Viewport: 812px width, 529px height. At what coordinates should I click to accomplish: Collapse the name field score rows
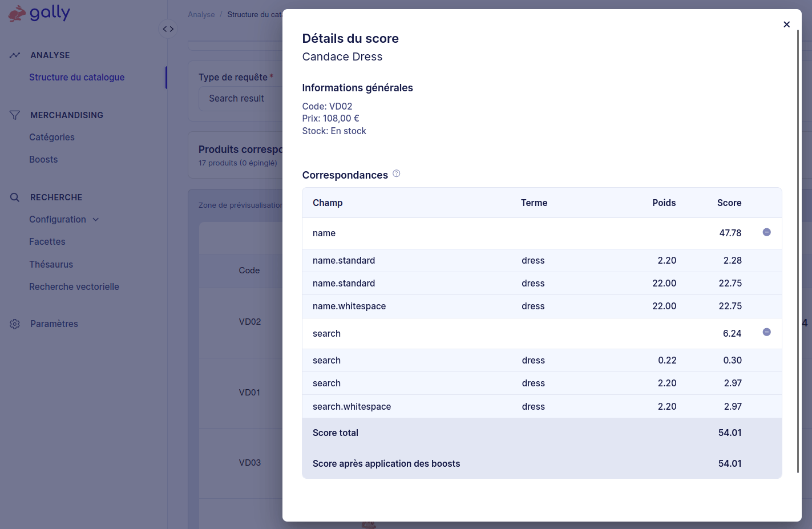click(766, 232)
